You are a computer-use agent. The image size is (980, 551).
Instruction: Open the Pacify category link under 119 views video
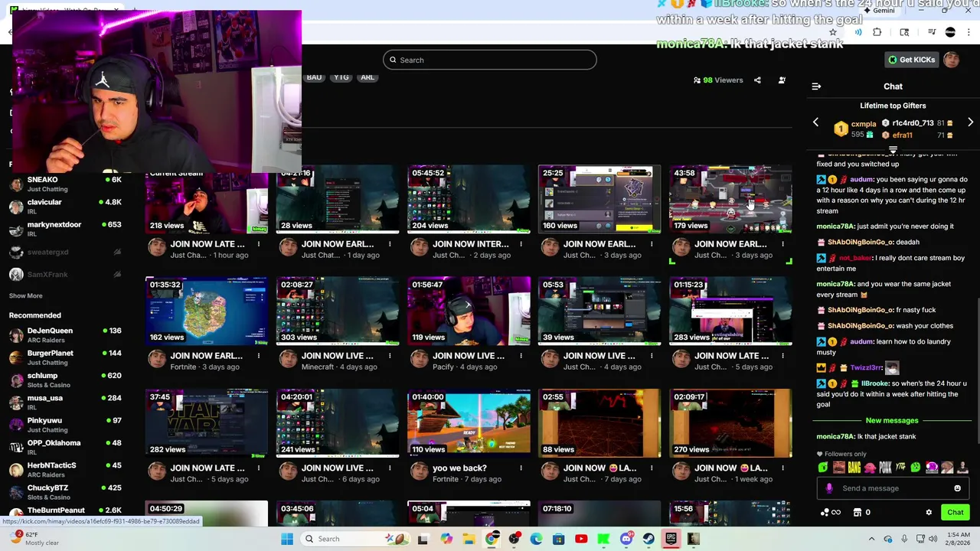click(443, 367)
